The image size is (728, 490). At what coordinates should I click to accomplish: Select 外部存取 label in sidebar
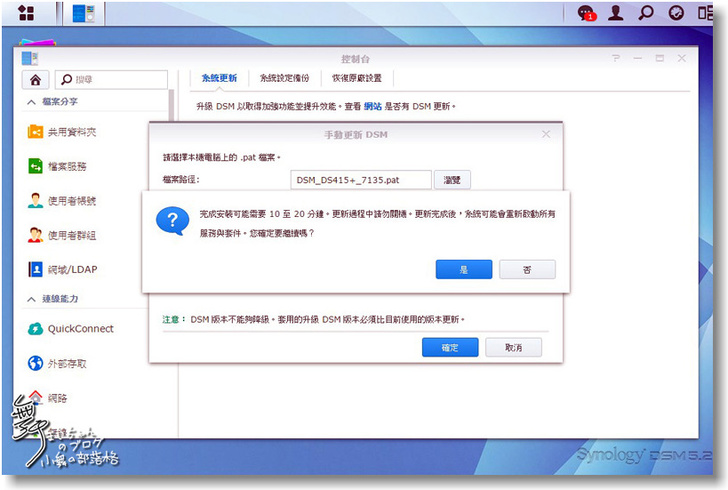(x=67, y=364)
